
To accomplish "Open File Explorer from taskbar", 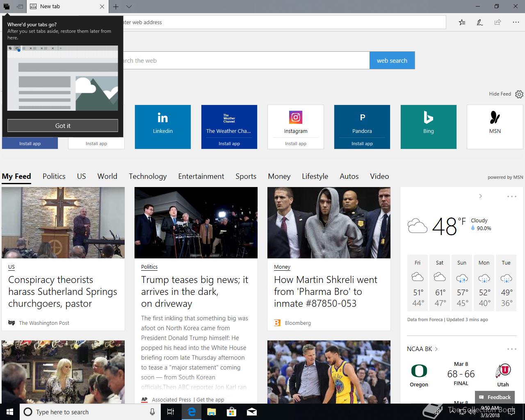I will (210, 412).
